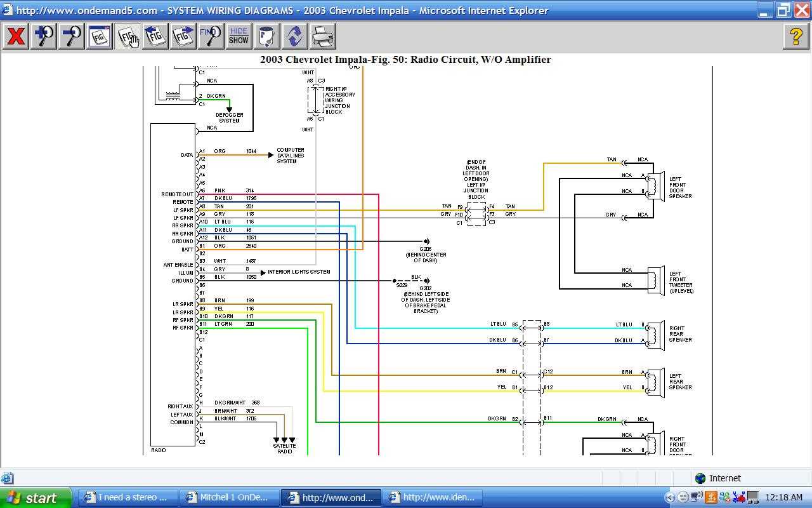
Task: Exit using the red X toolbar icon
Action: point(16,36)
